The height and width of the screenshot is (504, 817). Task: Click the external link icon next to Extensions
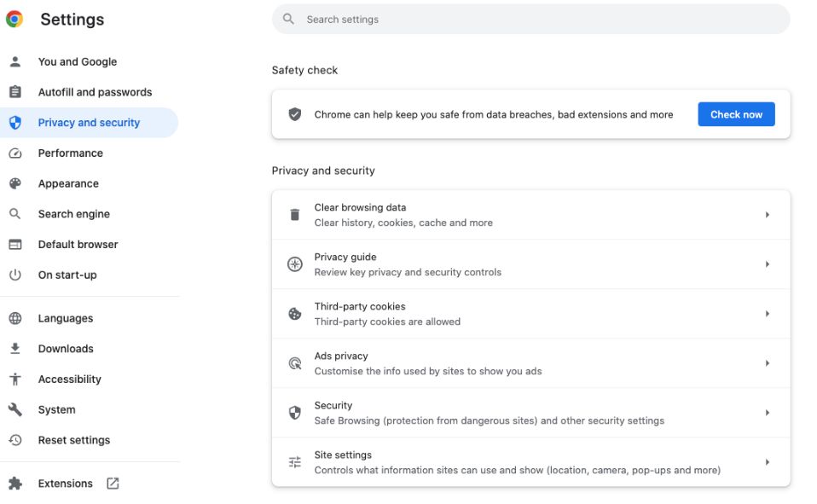tap(113, 484)
